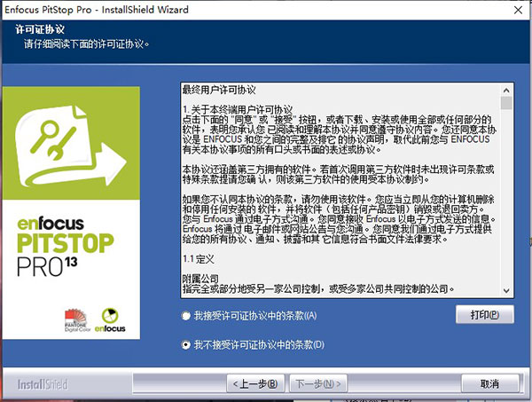The height and width of the screenshot is (402, 532).
Task: Click the Pantone Digital Color logo
Action: [76, 319]
